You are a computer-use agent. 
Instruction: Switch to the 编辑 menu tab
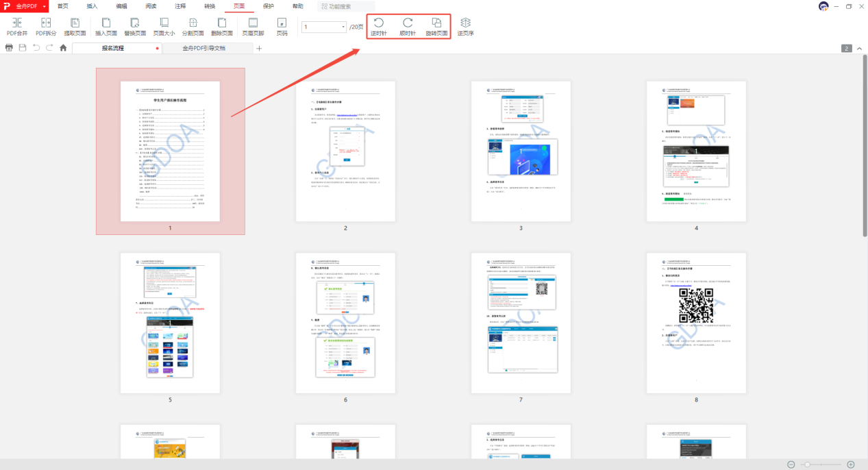[x=121, y=5]
